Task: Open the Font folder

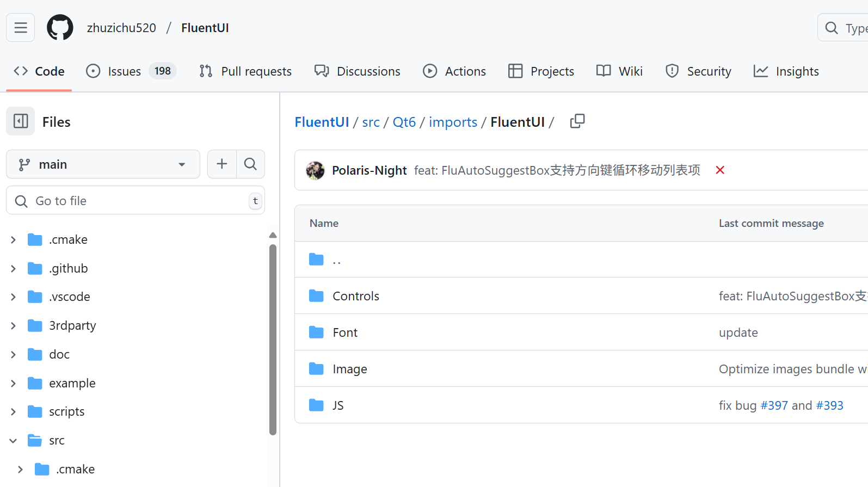Action: (x=345, y=332)
